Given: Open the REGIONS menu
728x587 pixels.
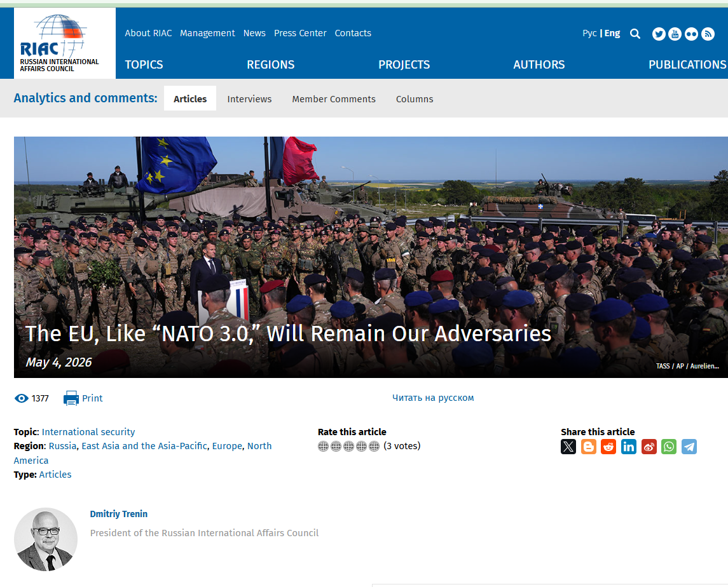Looking at the screenshot, I should point(271,65).
